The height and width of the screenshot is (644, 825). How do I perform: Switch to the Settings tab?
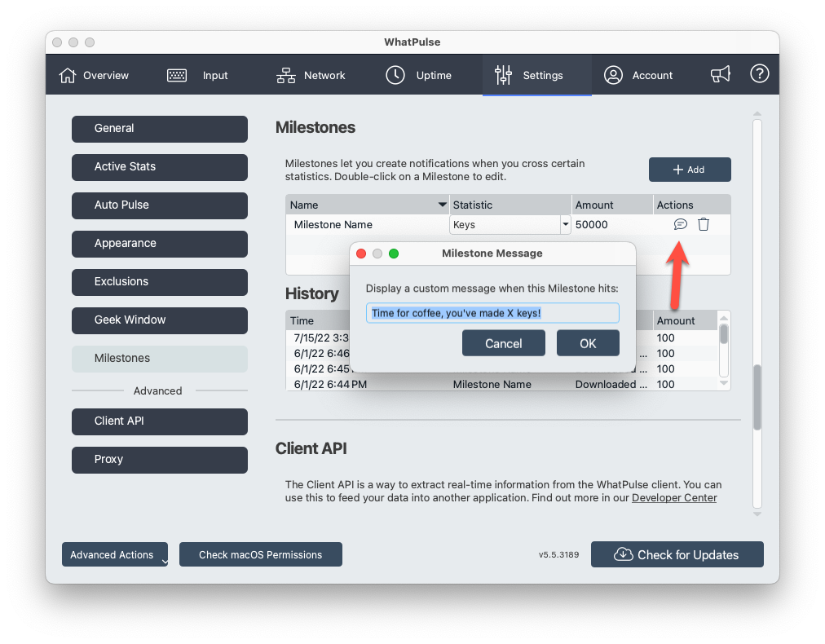click(536, 75)
